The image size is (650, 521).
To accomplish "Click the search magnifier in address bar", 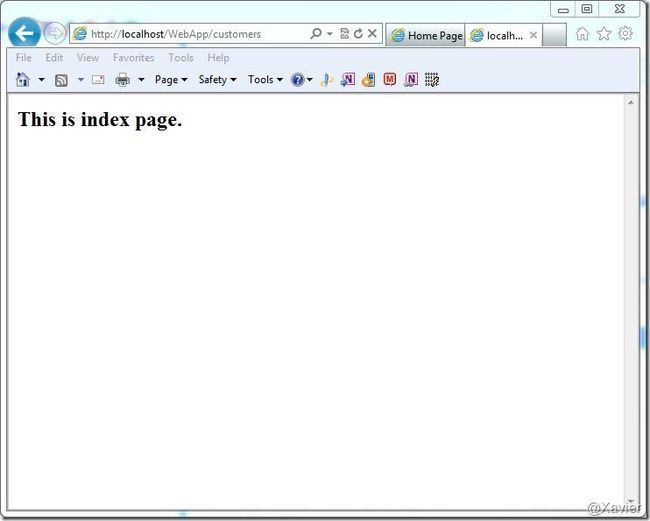I will (316, 33).
